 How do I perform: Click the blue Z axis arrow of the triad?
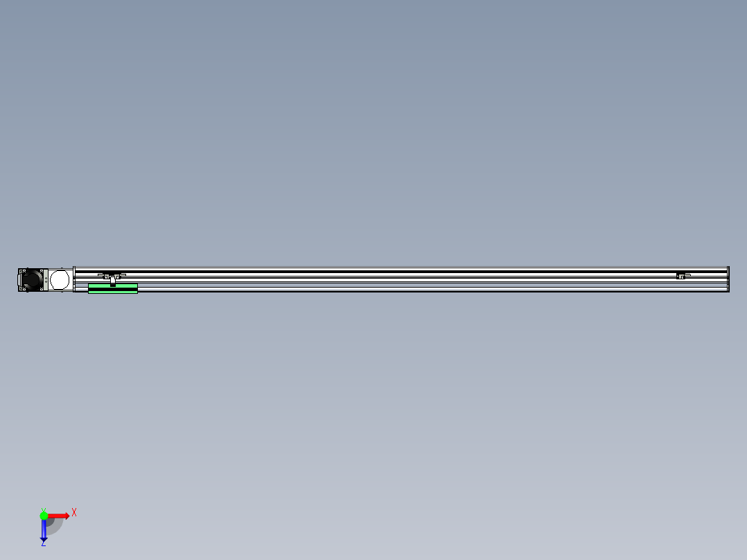tap(44, 531)
